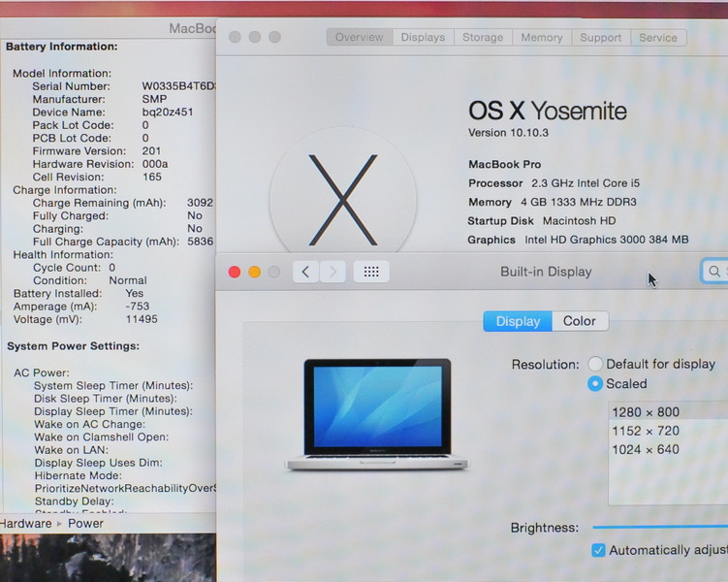Click Hardware in the path bar

(x=25, y=524)
